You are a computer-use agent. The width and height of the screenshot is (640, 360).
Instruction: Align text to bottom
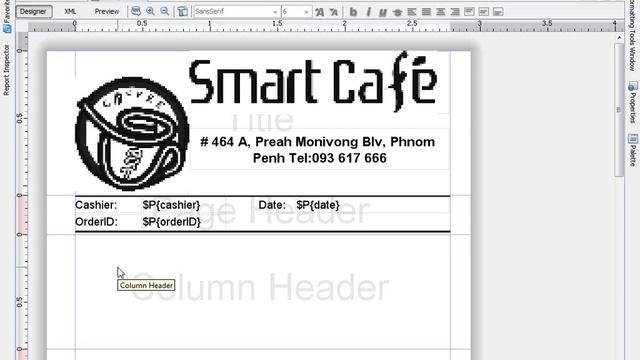pyautogui.click(x=498, y=12)
